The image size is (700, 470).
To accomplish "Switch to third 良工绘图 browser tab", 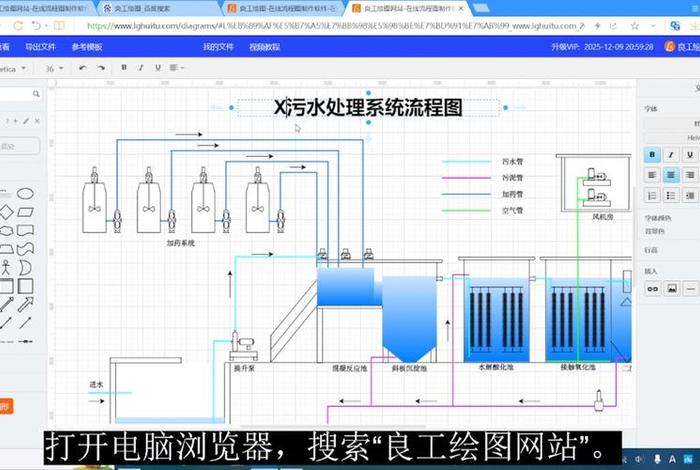I will pos(283,8).
